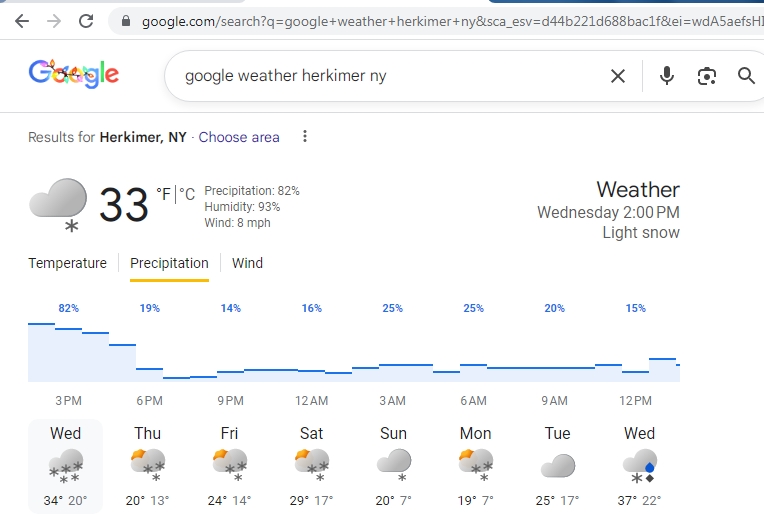Open the three-dot more options menu
This screenshot has width=764, height=529.
[306, 137]
